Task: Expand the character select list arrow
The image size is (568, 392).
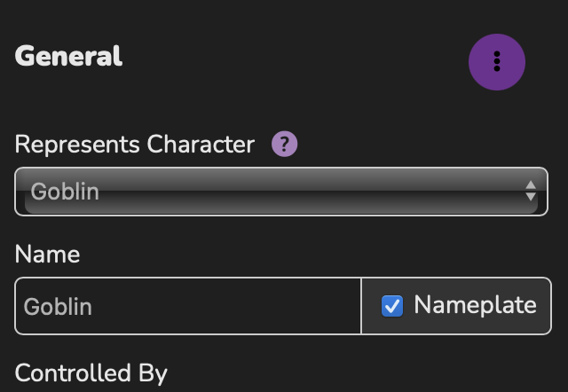Action: [x=531, y=191]
